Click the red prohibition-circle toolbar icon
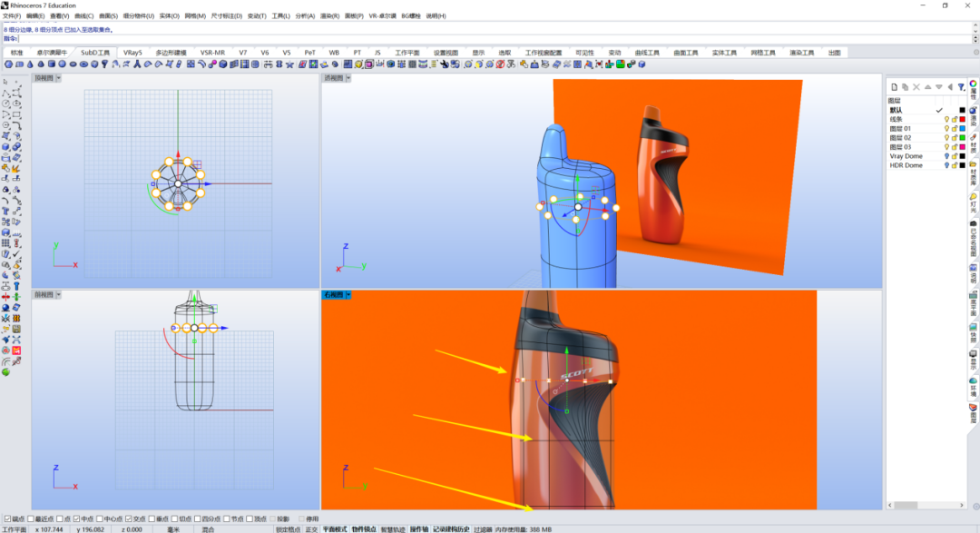This screenshot has height=533, width=980. coord(500,64)
